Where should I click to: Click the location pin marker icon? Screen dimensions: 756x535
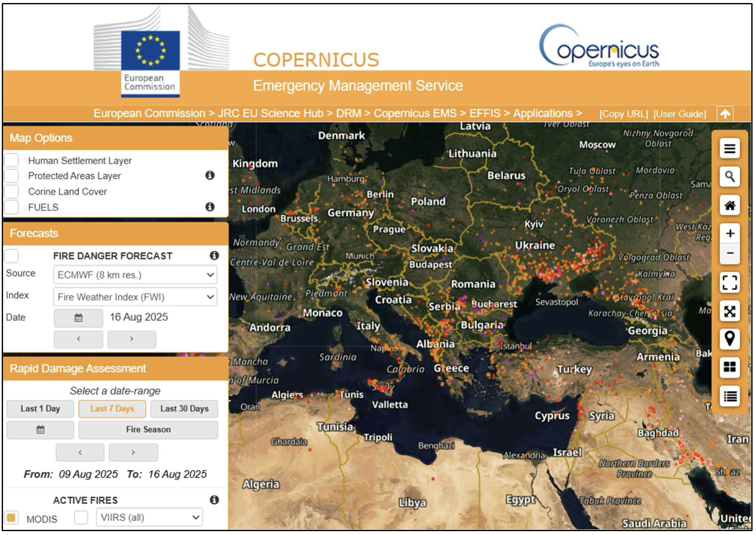tap(729, 339)
